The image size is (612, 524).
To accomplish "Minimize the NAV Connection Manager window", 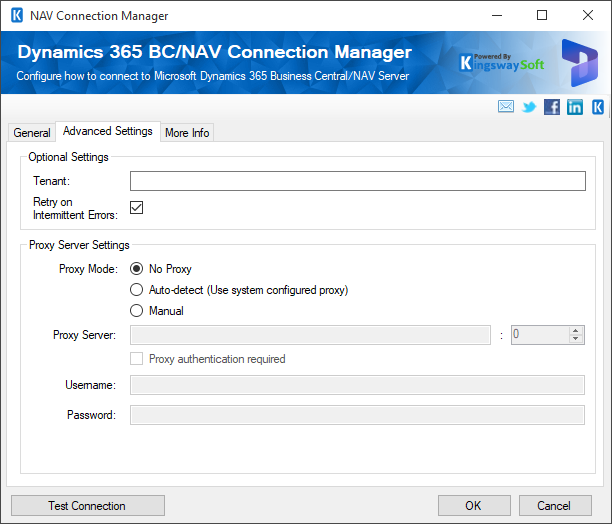I will pyautogui.click(x=497, y=16).
